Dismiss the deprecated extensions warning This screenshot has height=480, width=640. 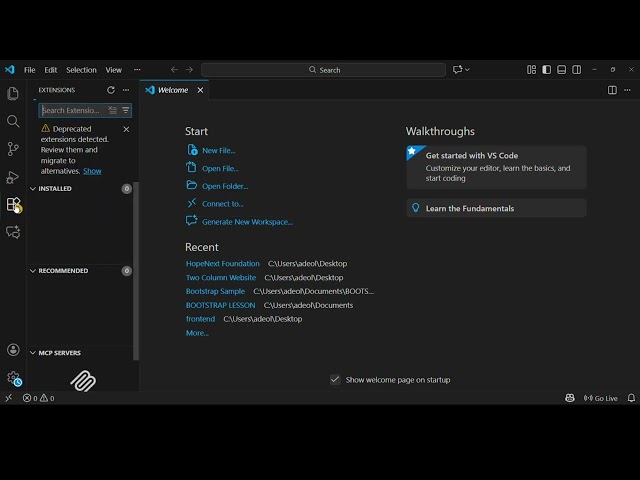point(126,129)
